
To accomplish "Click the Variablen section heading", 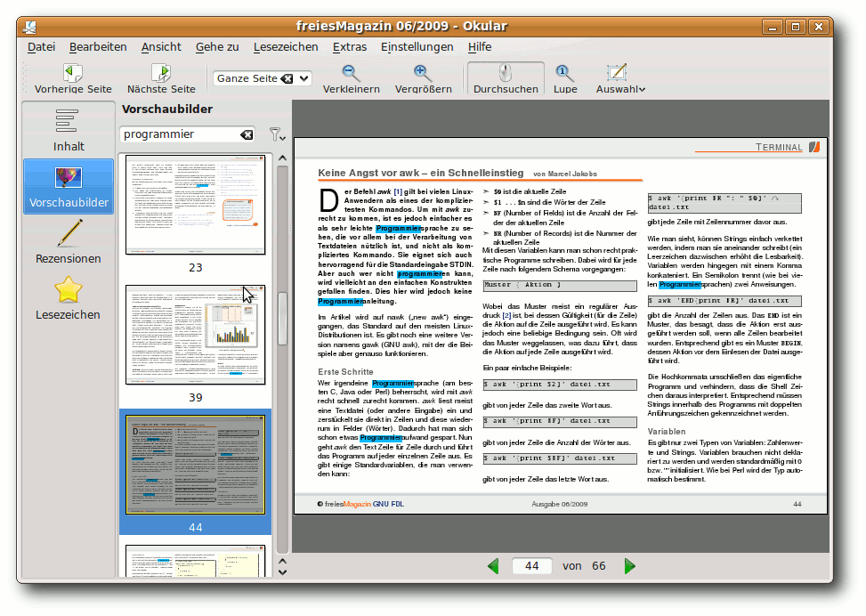I will [667, 432].
